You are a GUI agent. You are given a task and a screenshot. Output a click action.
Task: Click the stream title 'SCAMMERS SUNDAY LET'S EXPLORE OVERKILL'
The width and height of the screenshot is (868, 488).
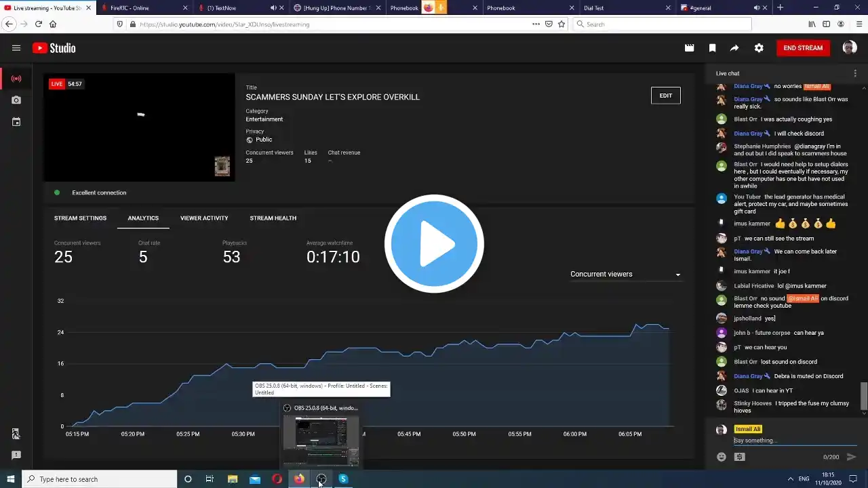coord(333,97)
